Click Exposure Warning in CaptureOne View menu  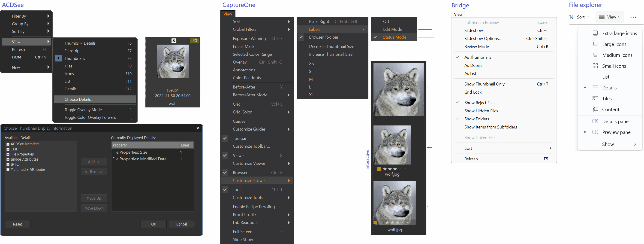click(x=257, y=39)
